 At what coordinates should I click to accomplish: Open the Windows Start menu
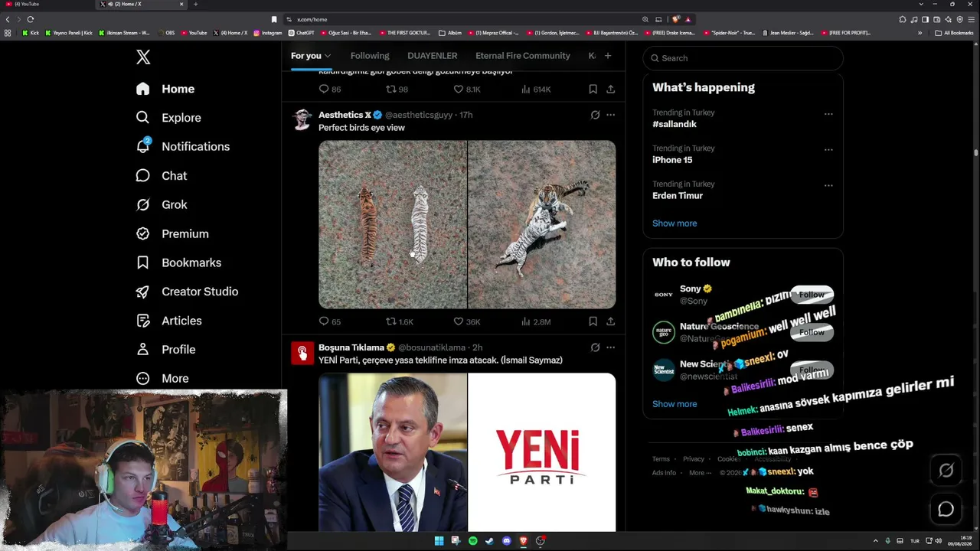point(439,541)
